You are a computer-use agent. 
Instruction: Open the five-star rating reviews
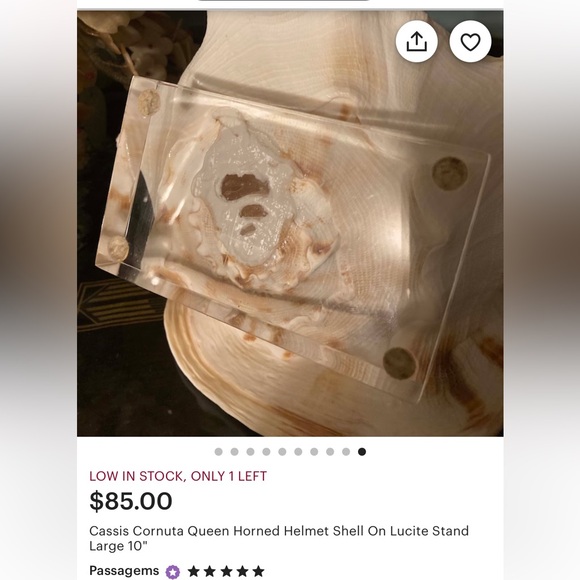point(226,571)
